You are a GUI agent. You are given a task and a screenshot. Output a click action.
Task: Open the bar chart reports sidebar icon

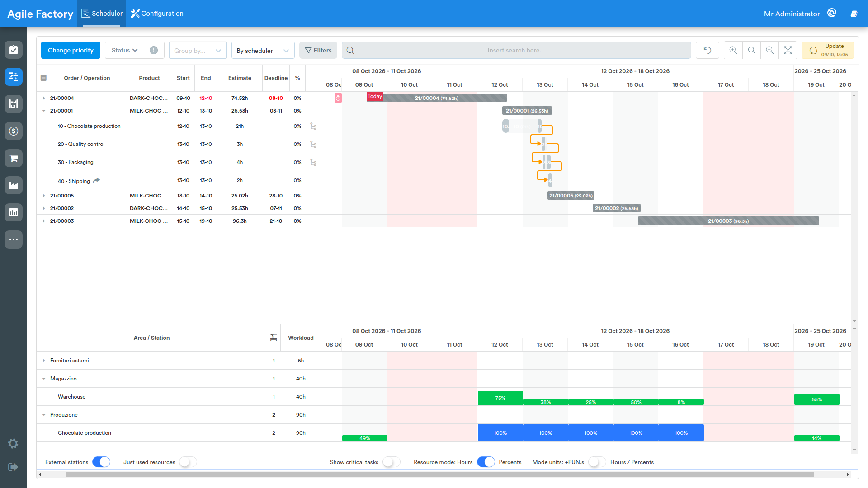[x=14, y=212]
